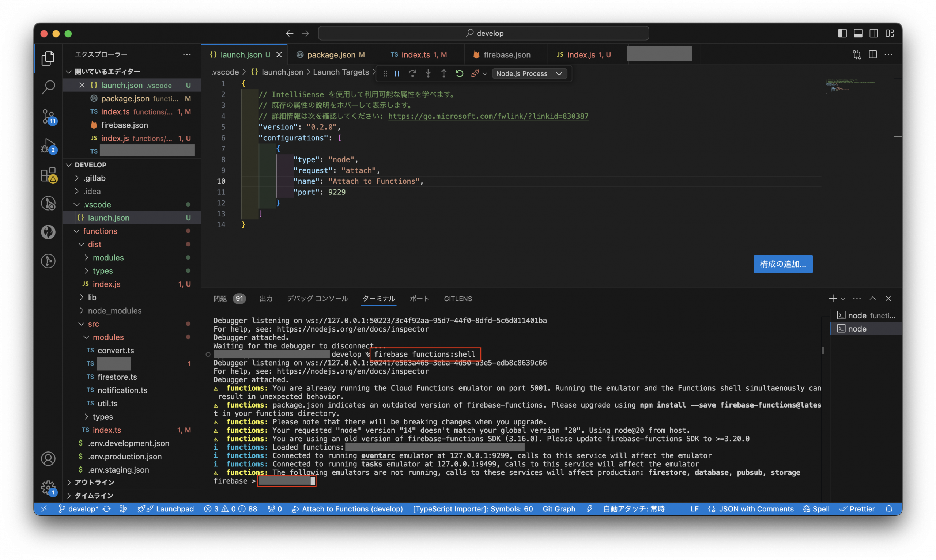This screenshot has height=560, width=936.
Task: Open notifications bell in status bar
Action: click(889, 509)
